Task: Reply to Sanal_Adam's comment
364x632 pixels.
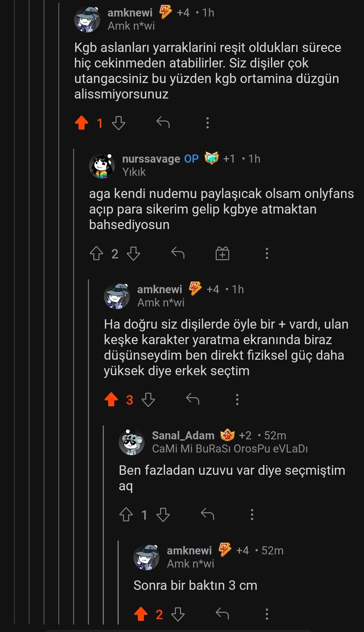Action: click(208, 514)
